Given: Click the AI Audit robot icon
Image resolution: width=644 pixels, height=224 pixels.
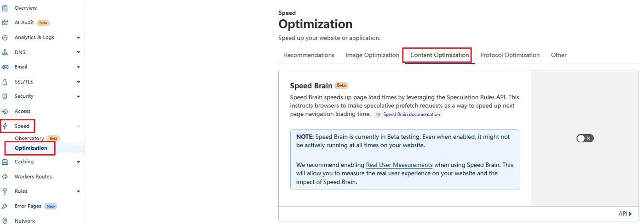Looking at the screenshot, I should tap(5, 22).
